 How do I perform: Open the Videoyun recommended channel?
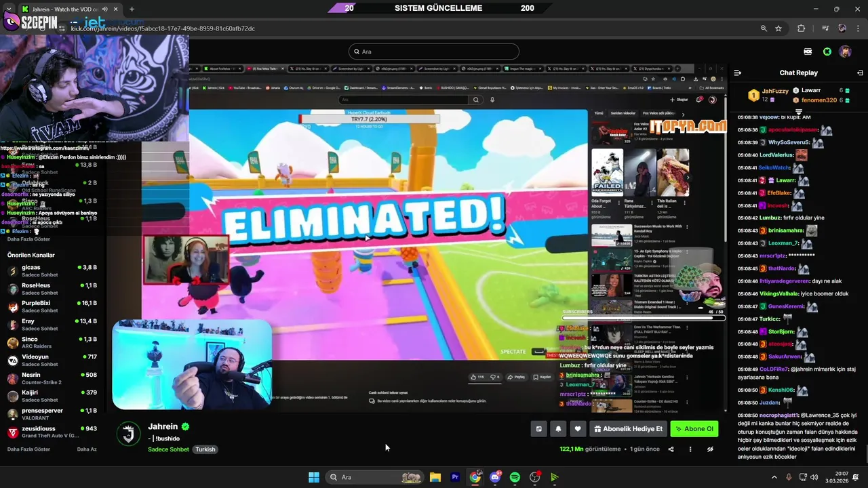53,360
